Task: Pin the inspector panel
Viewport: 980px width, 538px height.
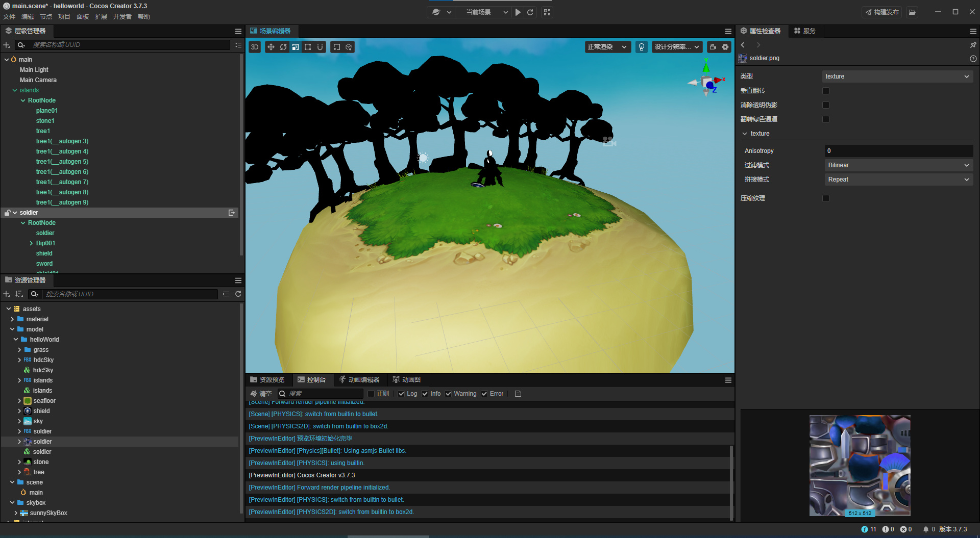Action: point(973,45)
